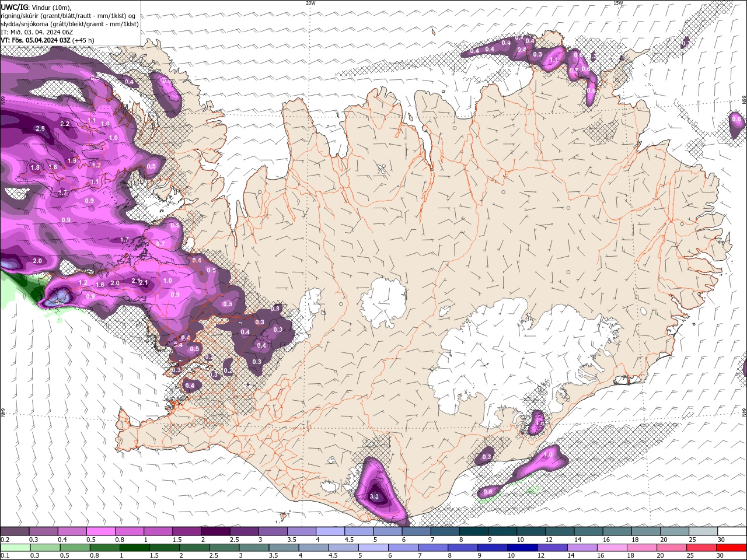Click the '0.1' label in the rain legend
The image size is (747, 560).
click(5, 556)
